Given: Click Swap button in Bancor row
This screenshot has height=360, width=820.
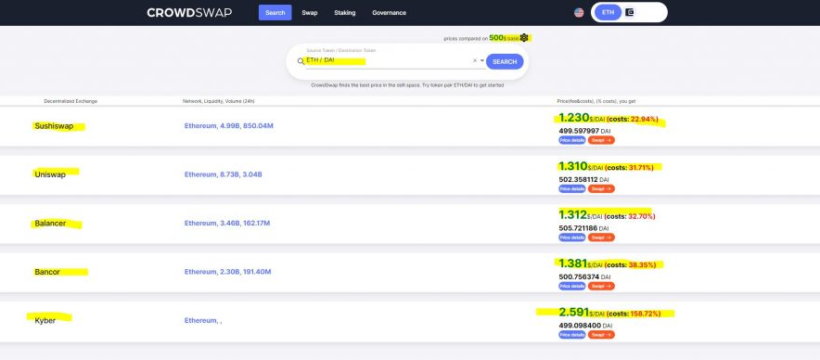Looking at the screenshot, I should [x=601, y=286].
